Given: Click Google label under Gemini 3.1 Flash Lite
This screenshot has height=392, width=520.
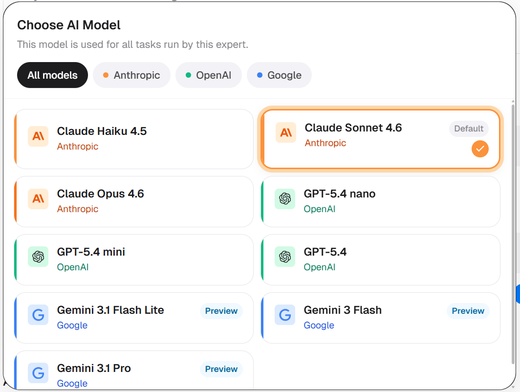Looking at the screenshot, I should tap(72, 325).
